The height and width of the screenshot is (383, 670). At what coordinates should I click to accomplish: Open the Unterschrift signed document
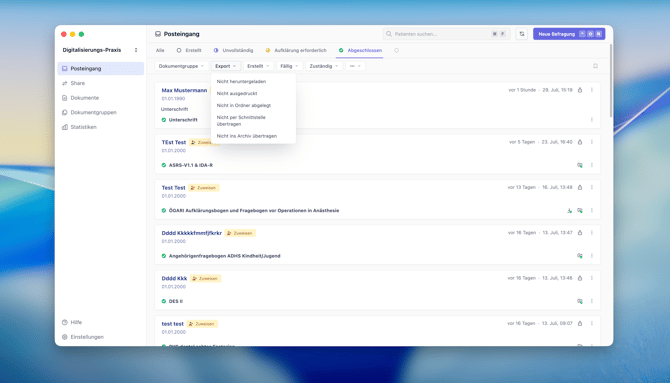(x=183, y=120)
